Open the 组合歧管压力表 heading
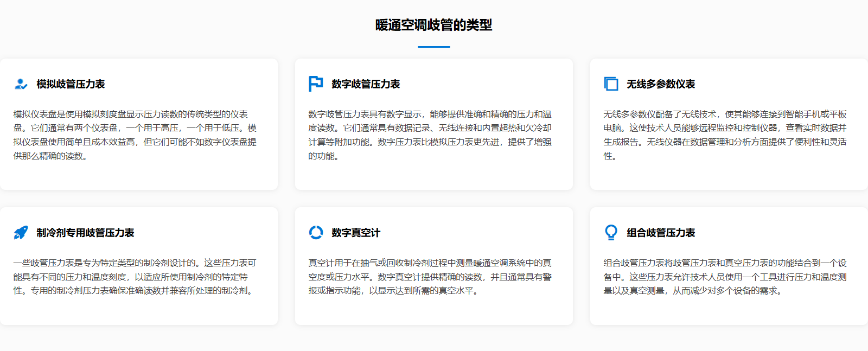The image size is (868, 351). tap(661, 233)
